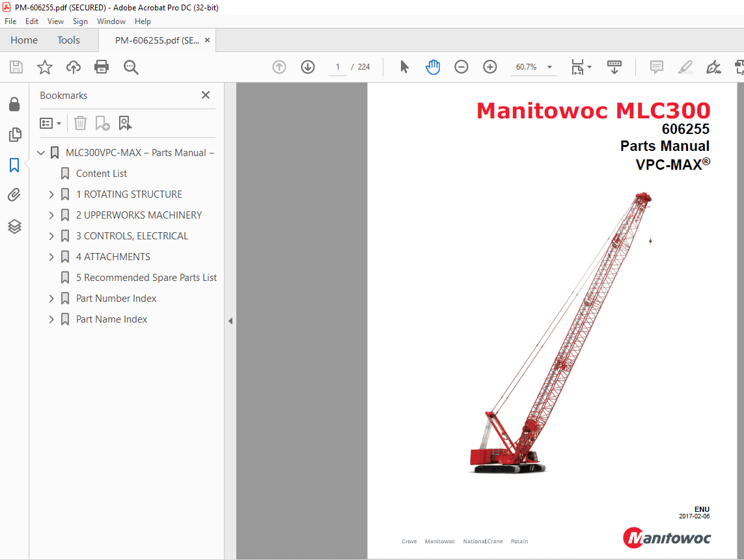Open bookmarks options menu dropdown
Image resolution: width=744 pixels, height=560 pixels.
tap(50, 124)
